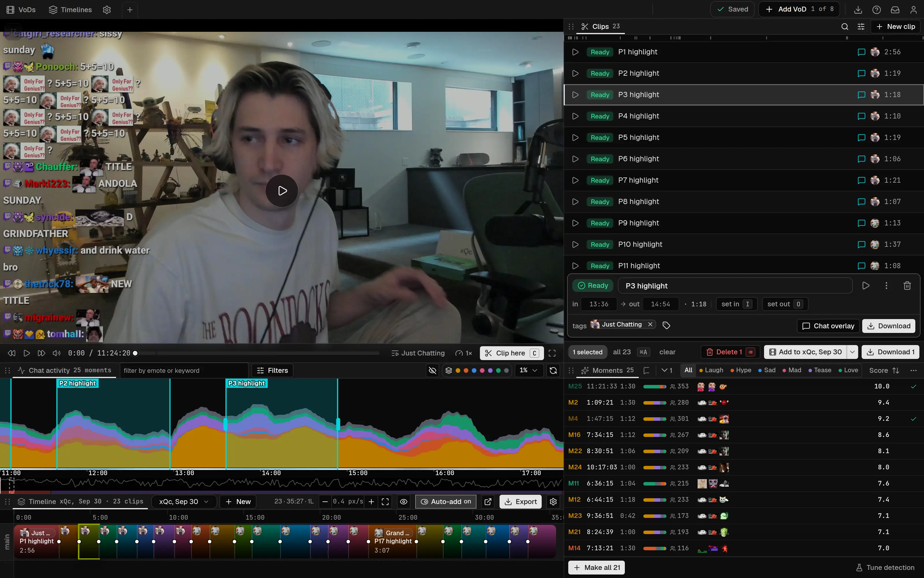Click the orange layer color dot

coord(465,370)
